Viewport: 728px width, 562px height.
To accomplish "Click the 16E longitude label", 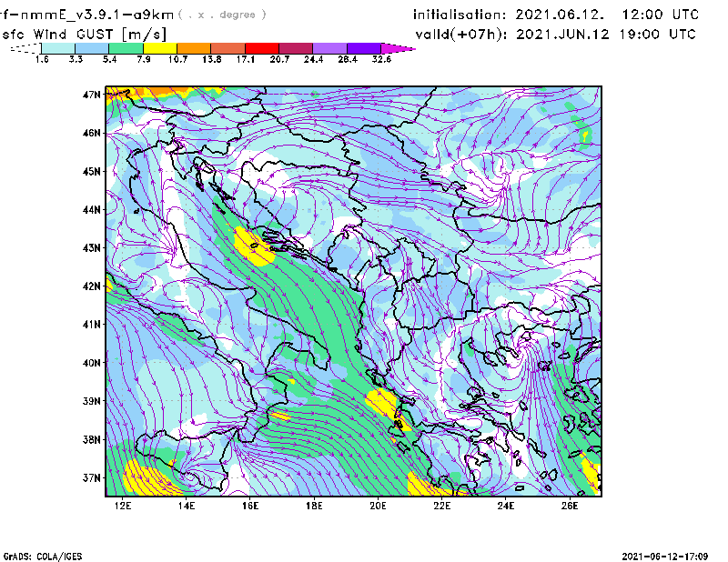I will (250, 506).
